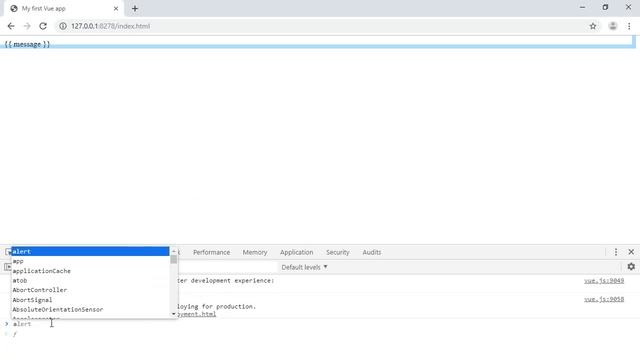Choose AbortController from autocomplete list
The image size is (640, 360).
point(90,290)
